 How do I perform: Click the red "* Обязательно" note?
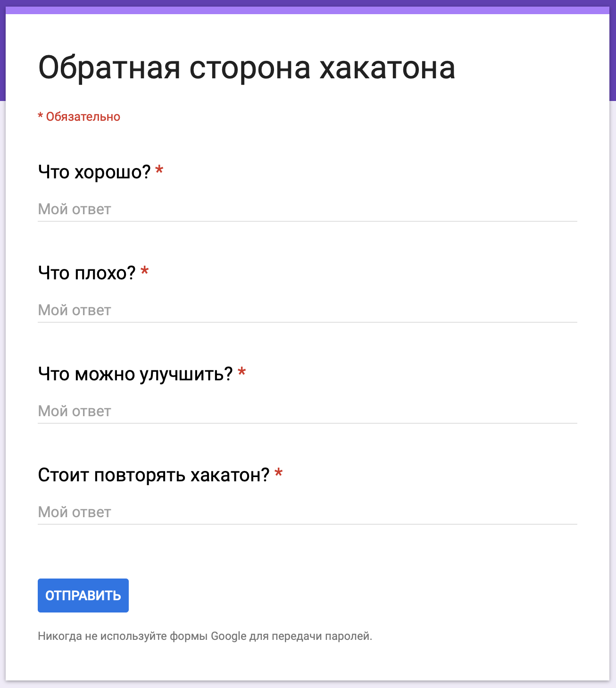click(79, 117)
